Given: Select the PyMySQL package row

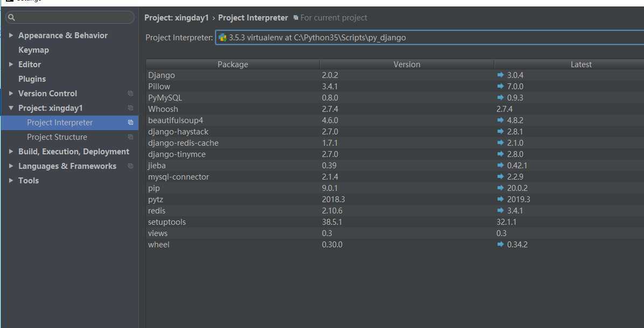Looking at the screenshot, I should (x=395, y=97).
